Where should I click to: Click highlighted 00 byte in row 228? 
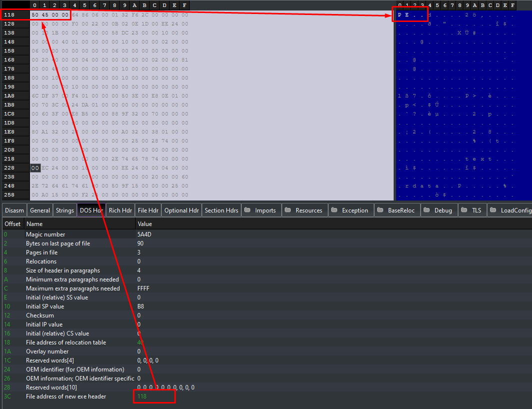35,168
